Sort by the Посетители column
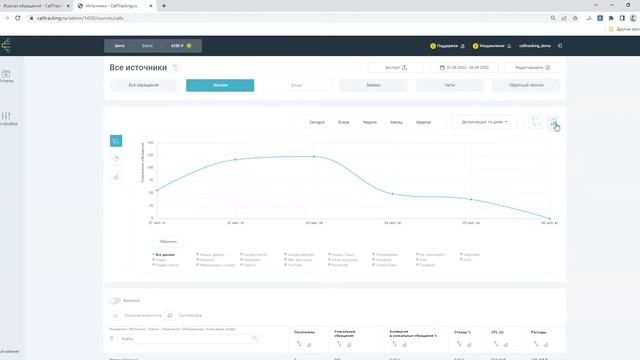Screen dimensions: 640x360 pyautogui.click(x=299, y=344)
